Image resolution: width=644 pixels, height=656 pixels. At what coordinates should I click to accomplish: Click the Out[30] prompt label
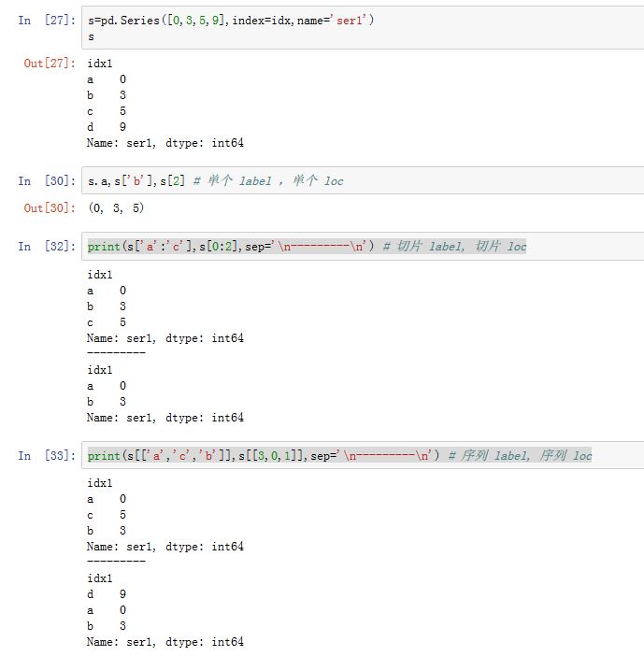[50, 207]
